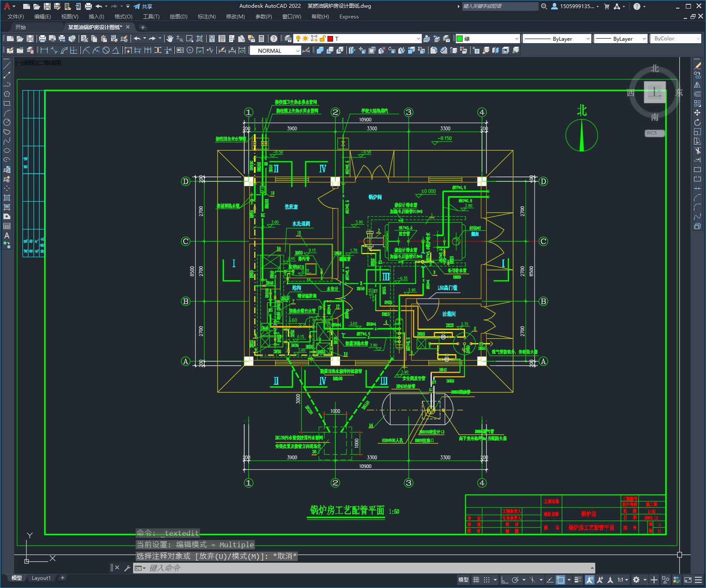Open the Quick Calculator icon
Screen dimensions: 706x588
coord(261,39)
